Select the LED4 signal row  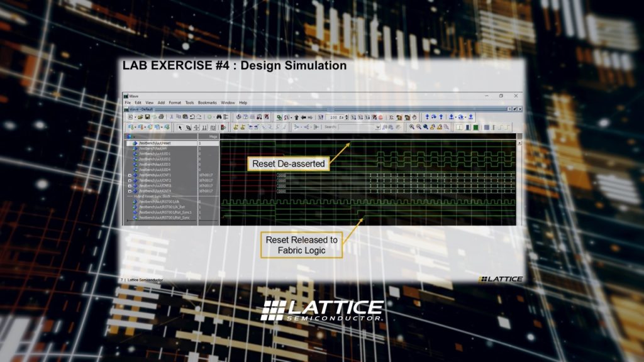pos(155,170)
